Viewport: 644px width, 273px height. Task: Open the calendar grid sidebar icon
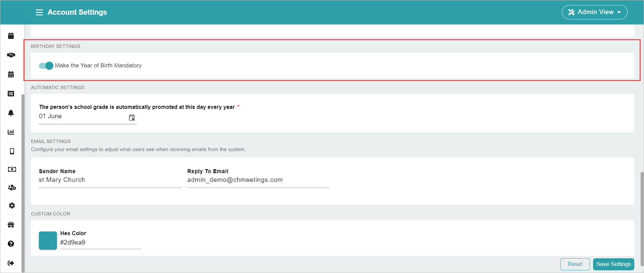click(11, 74)
